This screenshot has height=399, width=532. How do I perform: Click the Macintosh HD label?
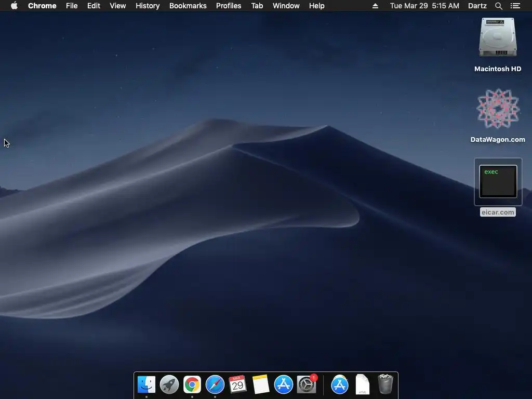tap(498, 69)
